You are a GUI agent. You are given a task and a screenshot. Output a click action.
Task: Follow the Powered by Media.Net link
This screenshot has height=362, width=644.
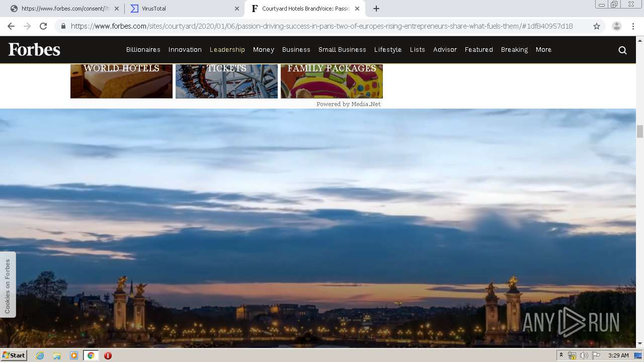click(x=349, y=104)
